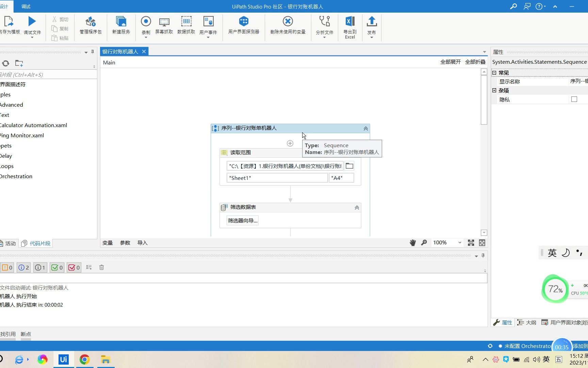The width and height of the screenshot is (588, 368).
Task: Add a new snippets folder
Action: [x=19, y=63]
